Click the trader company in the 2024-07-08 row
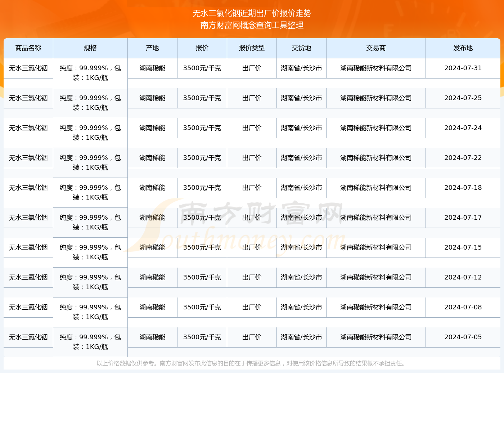504x434 pixels. pyautogui.click(x=376, y=307)
